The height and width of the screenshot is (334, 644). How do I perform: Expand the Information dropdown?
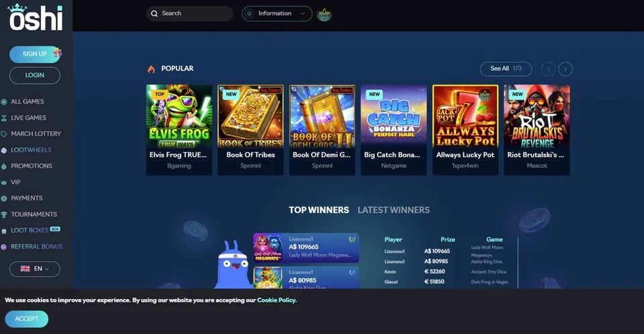[x=277, y=13]
